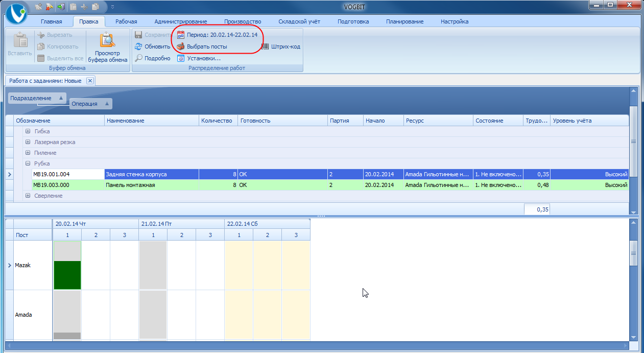Go to the Планирование ribbon tab
Viewport: 644px width, 353px height.
[x=405, y=21]
